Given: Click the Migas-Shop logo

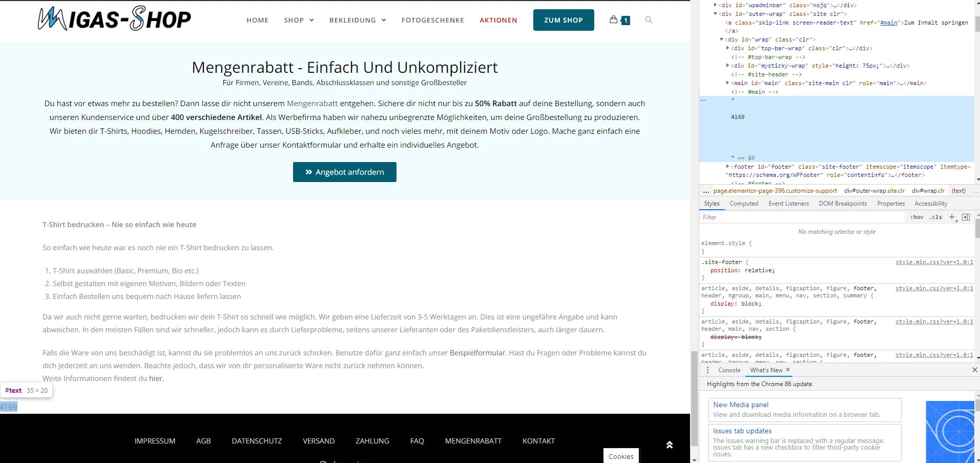Looking at the screenshot, I should click(x=114, y=19).
